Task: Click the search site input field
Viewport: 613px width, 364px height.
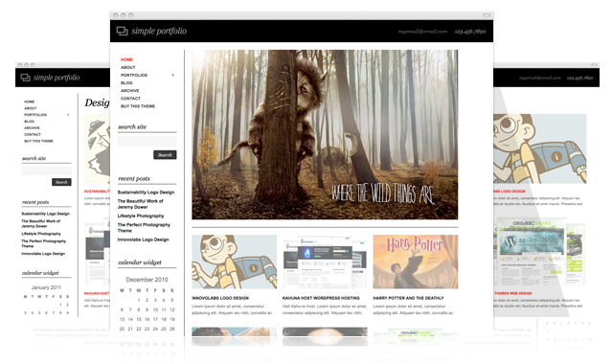Action: 147,141
